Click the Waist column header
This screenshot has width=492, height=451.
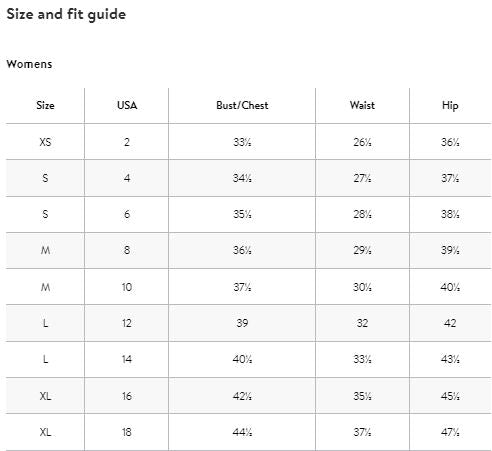pyautogui.click(x=362, y=106)
